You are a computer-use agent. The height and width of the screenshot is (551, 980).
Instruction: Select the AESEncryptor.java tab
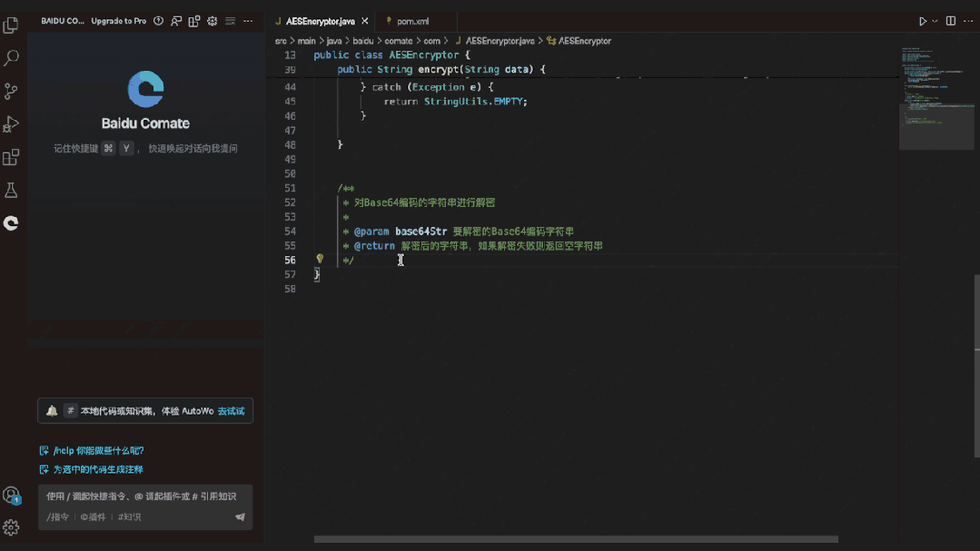click(x=322, y=20)
